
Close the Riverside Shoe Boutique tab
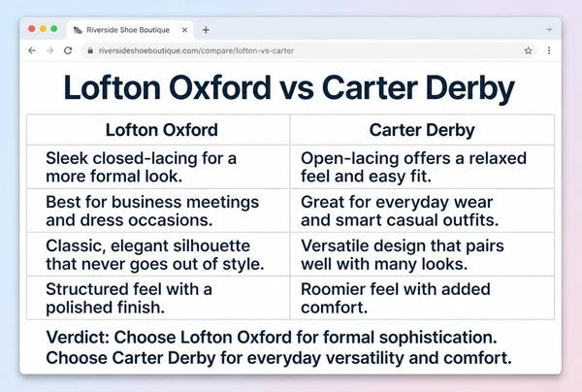(184, 30)
